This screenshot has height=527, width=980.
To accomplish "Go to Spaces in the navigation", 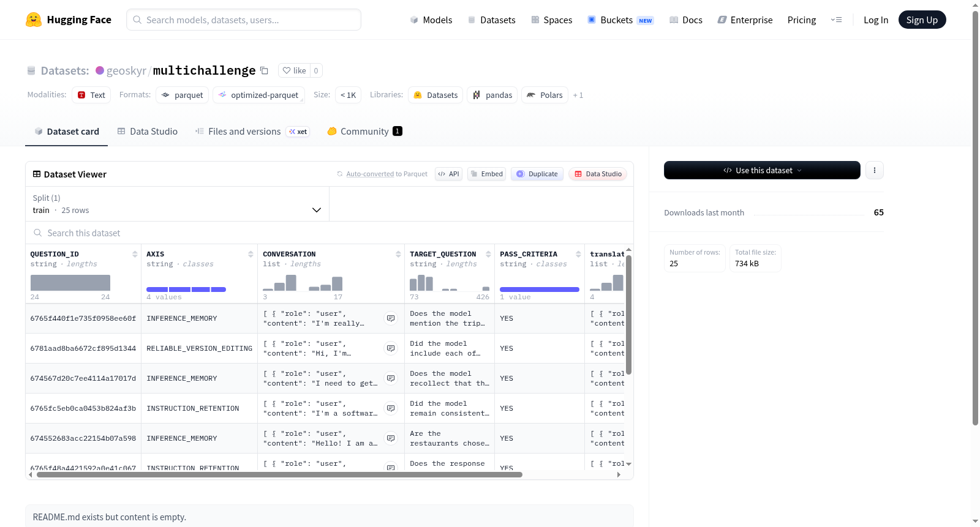I will click(551, 20).
